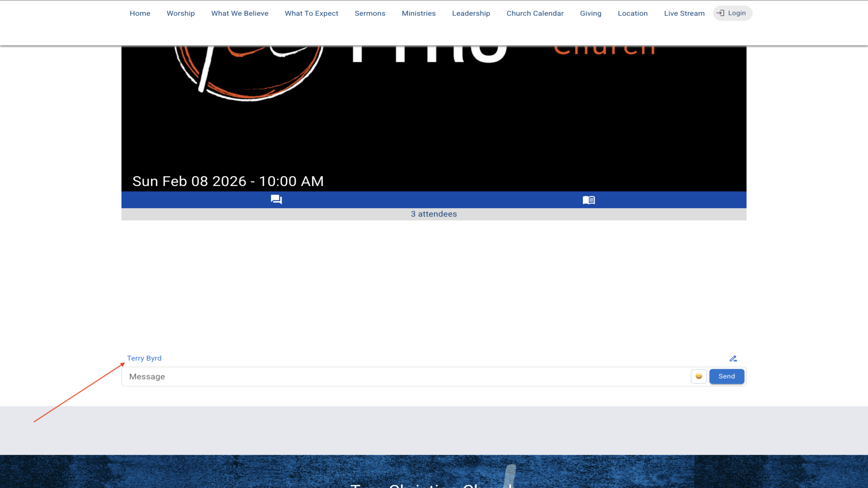The height and width of the screenshot is (488, 868).
Task: Go to the Leadership page
Action: coord(471,14)
